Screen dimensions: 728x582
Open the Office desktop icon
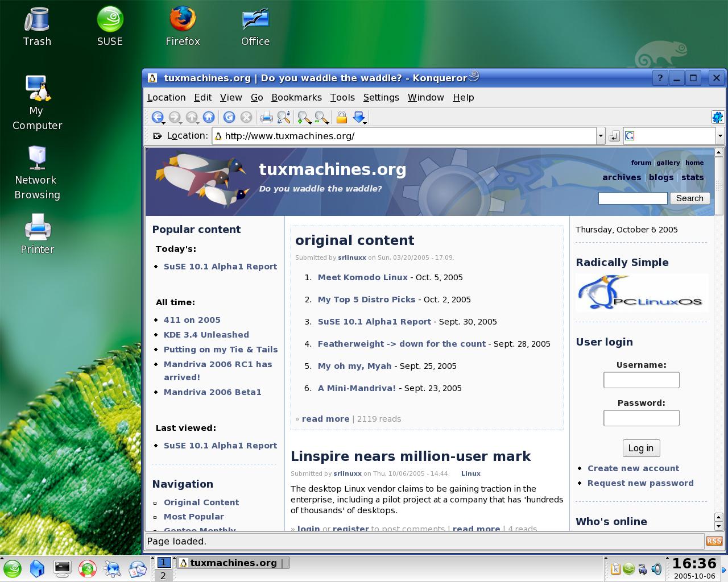(255, 27)
